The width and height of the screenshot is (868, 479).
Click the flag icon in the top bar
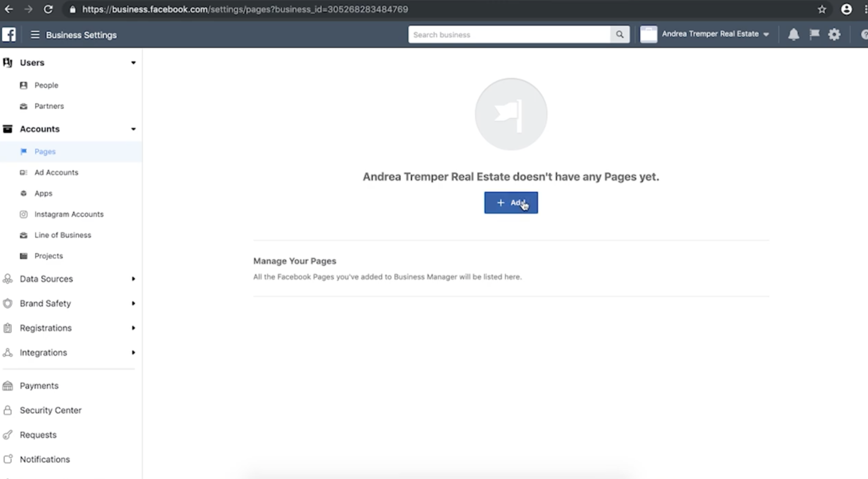click(x=814, y=34)
